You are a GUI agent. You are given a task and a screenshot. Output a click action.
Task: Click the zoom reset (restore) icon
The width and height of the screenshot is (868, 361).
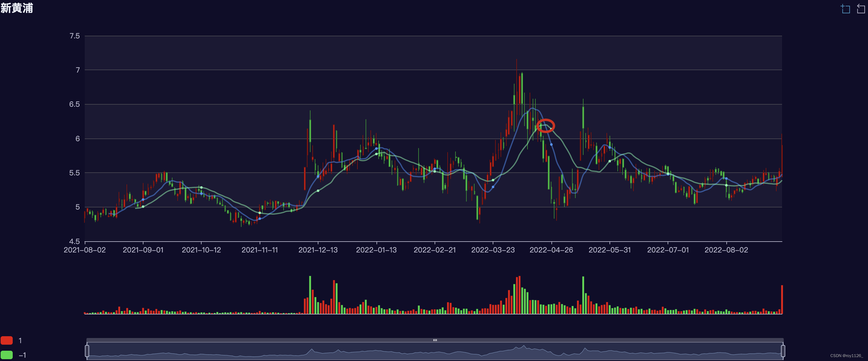coord(861,9)
